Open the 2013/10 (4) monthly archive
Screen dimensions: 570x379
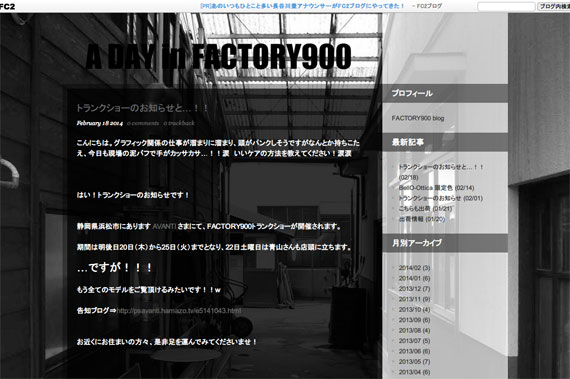pyautogui.click(x=414, y=310)
